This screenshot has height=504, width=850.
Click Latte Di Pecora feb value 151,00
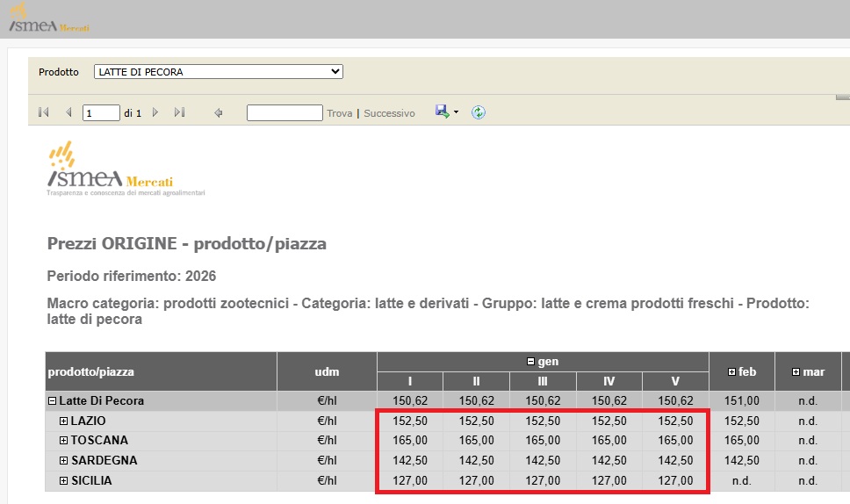click(742, 401)
